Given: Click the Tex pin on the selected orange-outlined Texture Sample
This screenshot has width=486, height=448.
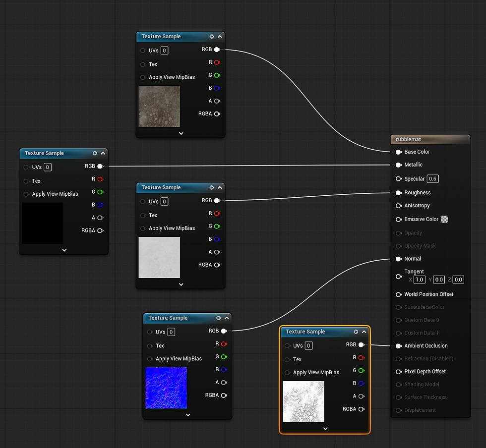Looking at the screenshot, I should coord(287,359).
